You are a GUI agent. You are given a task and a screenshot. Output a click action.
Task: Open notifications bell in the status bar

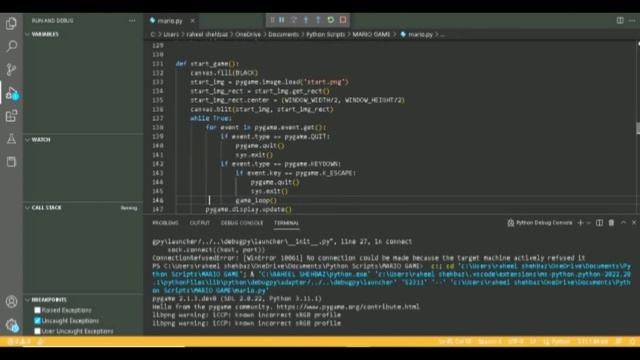click(632, 341)
